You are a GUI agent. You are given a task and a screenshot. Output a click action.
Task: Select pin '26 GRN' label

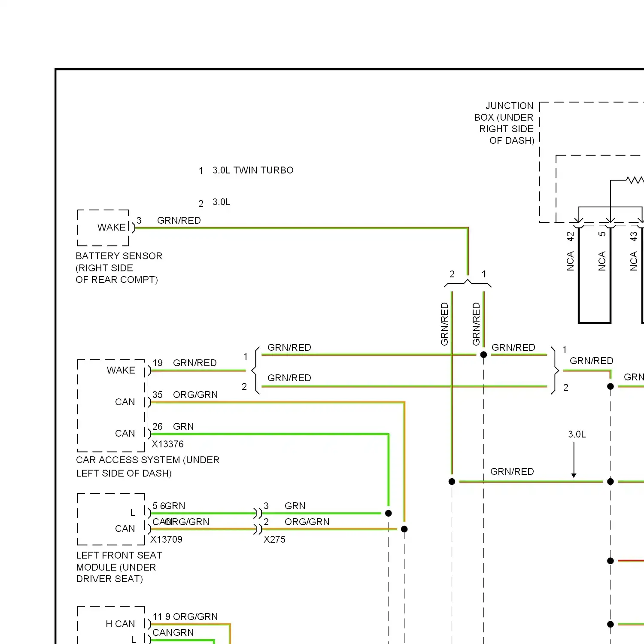point(173,427)
